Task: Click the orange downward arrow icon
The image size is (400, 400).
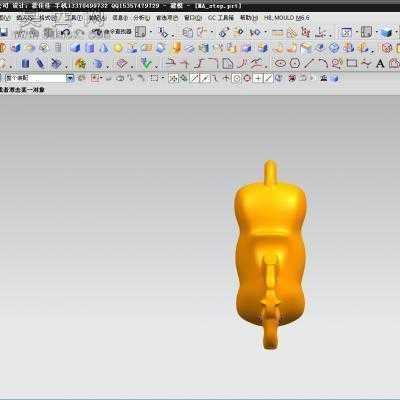Action: 176,48
